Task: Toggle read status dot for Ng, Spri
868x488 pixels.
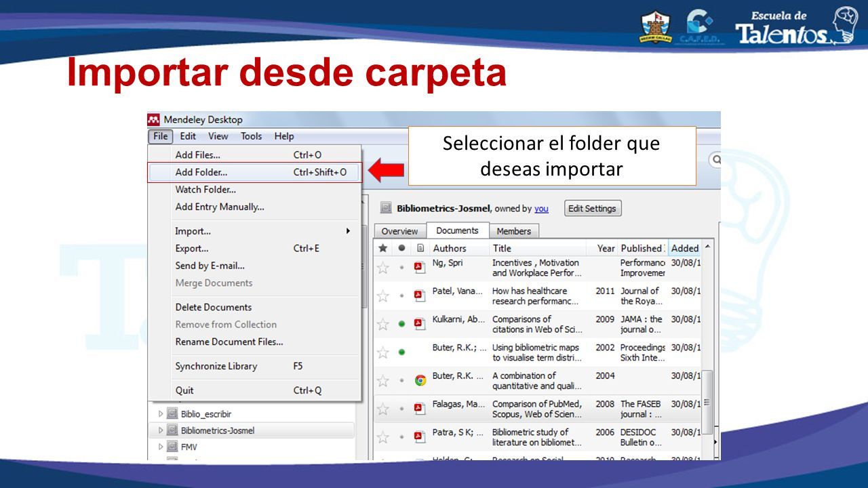Action: click(401, 268)
